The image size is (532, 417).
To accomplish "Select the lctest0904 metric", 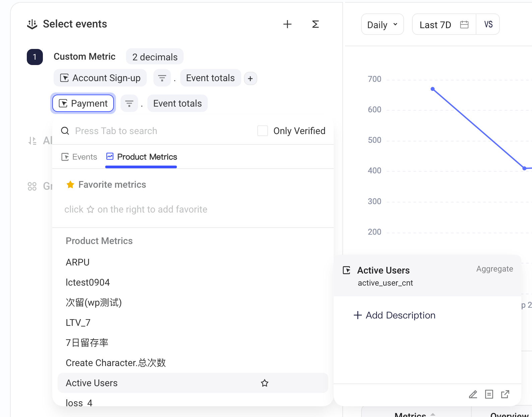I will pos(193,283).
